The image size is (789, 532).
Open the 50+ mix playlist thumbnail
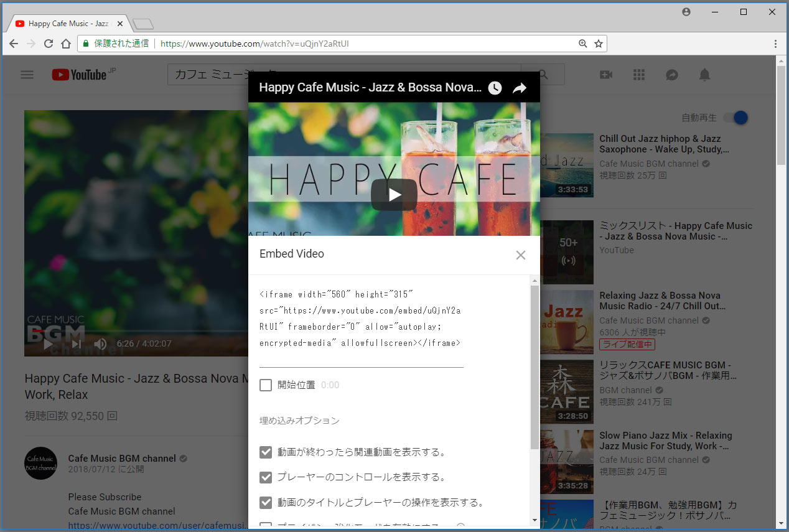567,252
